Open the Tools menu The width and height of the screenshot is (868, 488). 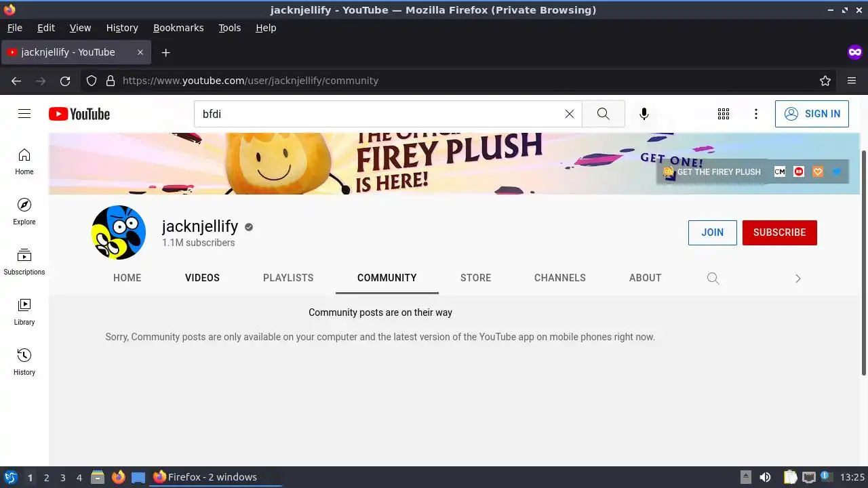tap(230, 28)
